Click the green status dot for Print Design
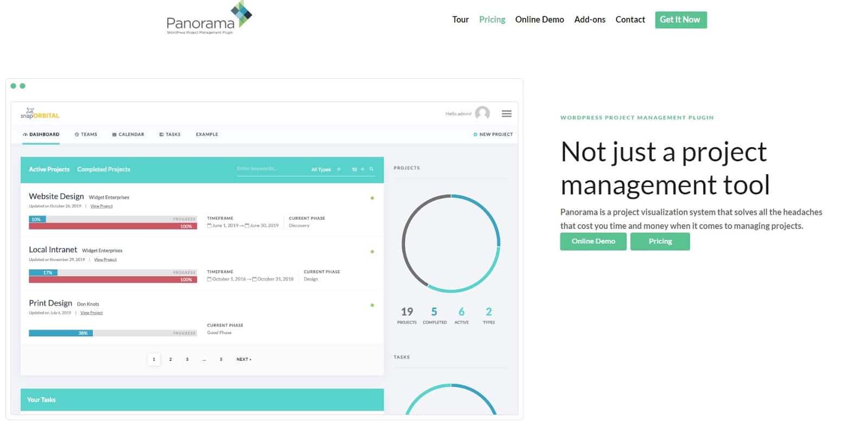Image resolution: width=868 pixels, height=427 pixels. (x=372, y=305)
